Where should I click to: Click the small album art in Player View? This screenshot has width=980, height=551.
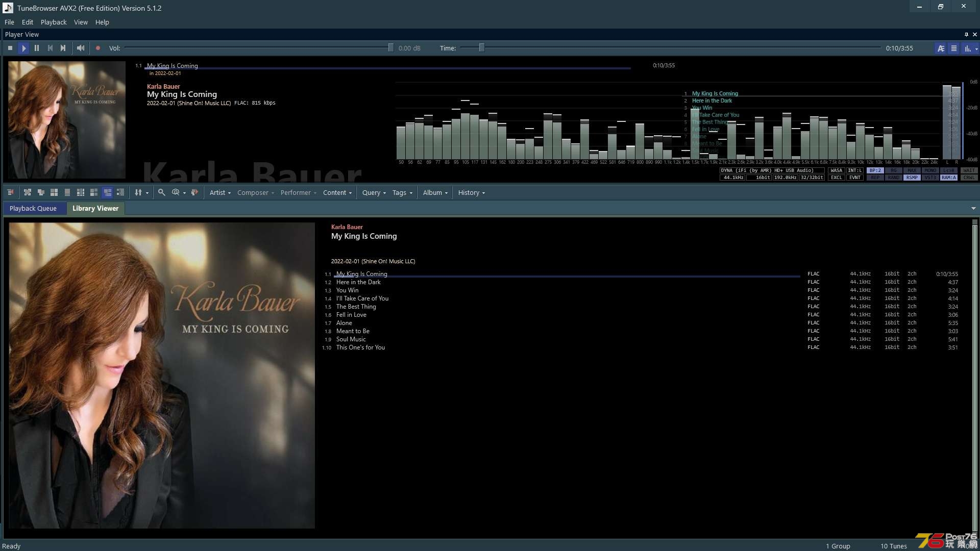pyautogui.click(x=67, y=120)
